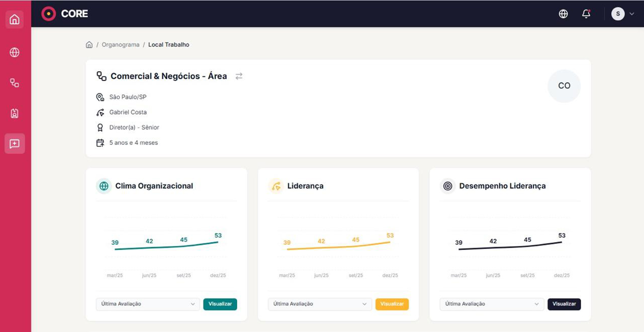This screenshot has height=332, width=644.
Task: Expand the user profile menu chevron
Action: pos(632,14)
